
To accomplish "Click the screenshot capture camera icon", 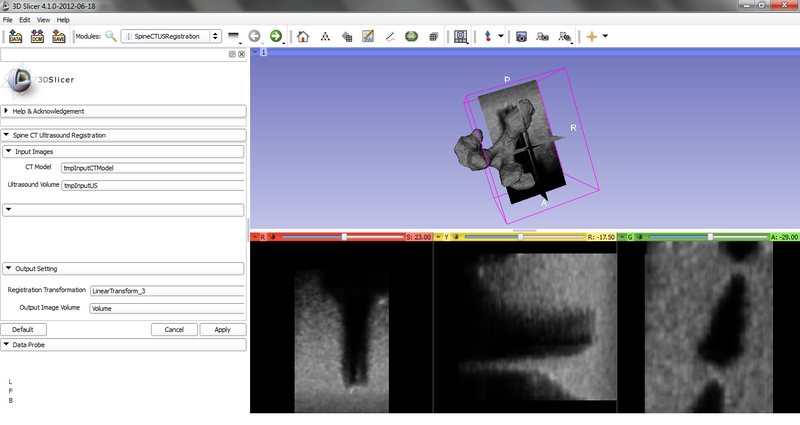I will click(x=521, y=37).
